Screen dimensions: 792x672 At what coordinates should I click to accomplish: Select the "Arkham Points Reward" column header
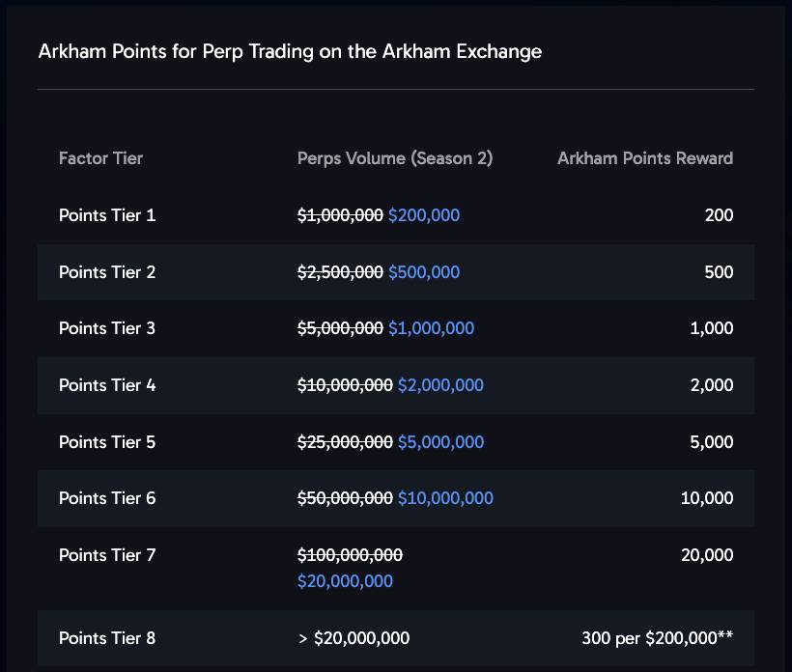[x=645, y=158]
